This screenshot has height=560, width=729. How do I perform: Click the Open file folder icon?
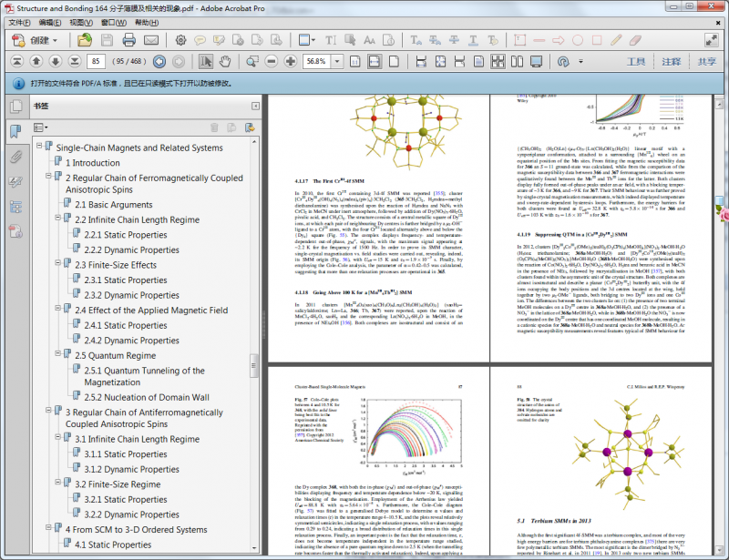(x=85, y=40)
